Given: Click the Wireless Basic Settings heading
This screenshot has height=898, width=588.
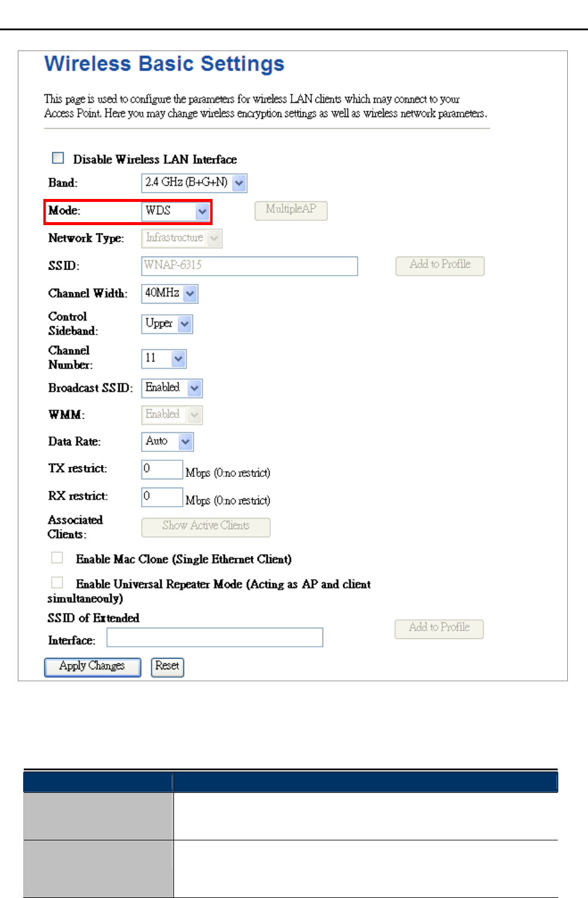Looking at the screenshot, I should [165, 64].
